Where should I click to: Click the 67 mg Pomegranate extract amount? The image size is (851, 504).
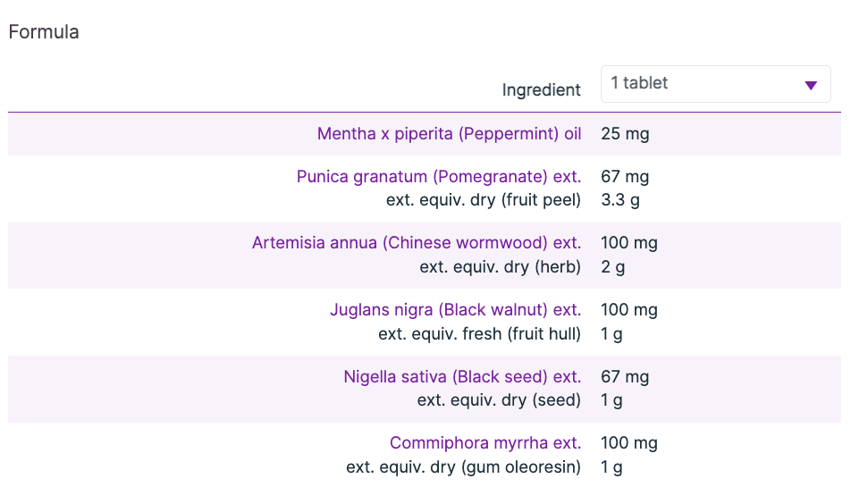625,177
